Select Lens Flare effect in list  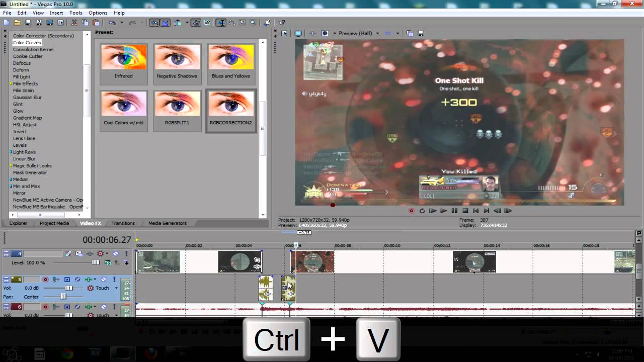[x=24, y=138]
